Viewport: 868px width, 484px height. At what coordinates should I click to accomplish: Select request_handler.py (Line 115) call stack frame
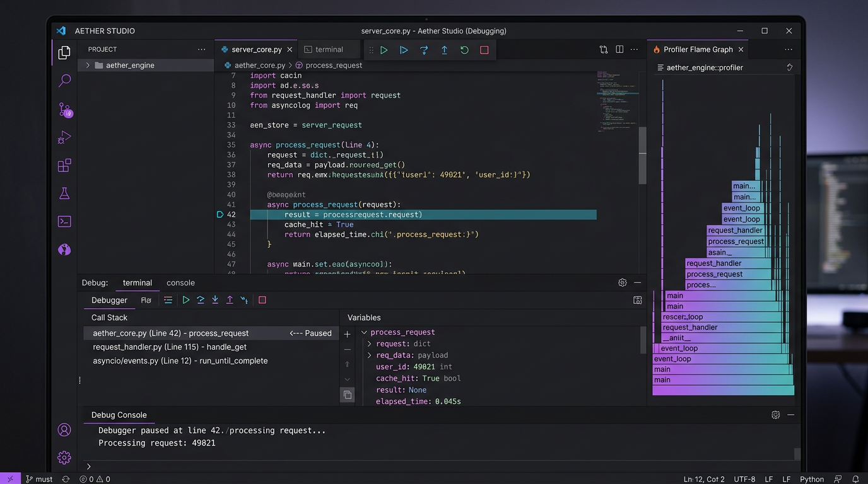(x=169, y=347)
